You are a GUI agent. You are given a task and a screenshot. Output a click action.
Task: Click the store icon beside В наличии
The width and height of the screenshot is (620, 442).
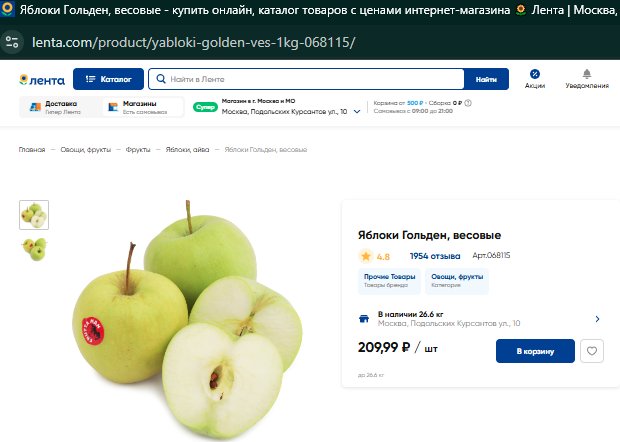(364, 319)
